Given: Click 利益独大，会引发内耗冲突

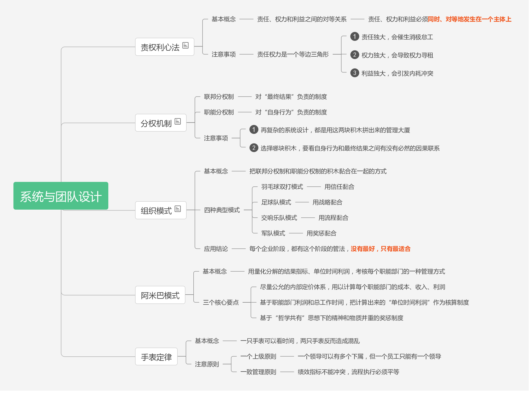Looking at the screenshot, I should [x=397, y=73].
